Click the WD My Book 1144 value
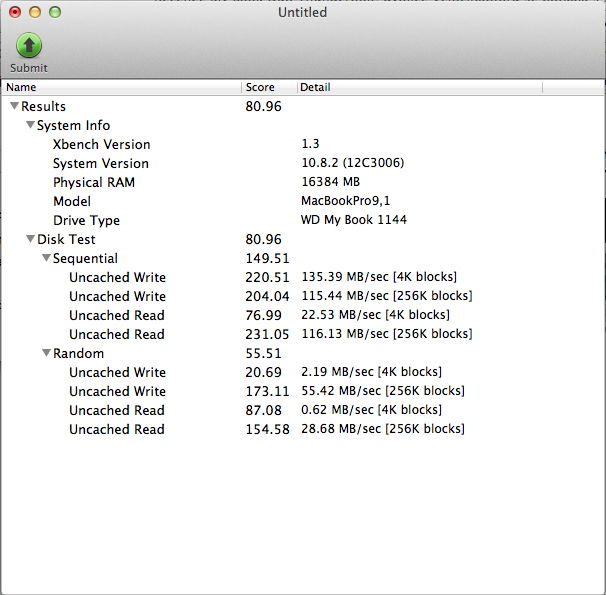606x595 pixels. point(354,219)
